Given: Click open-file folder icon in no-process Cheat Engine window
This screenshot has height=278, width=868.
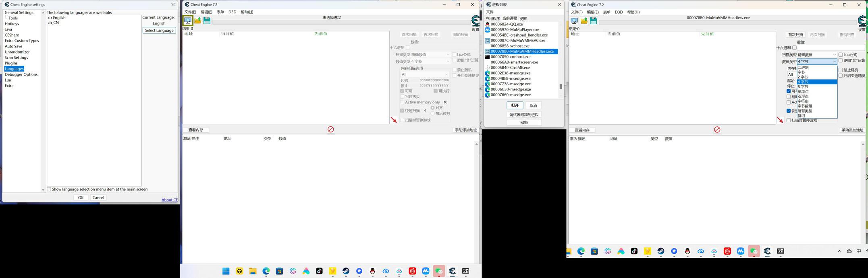Looking at the screenshot, I should 197,21.
